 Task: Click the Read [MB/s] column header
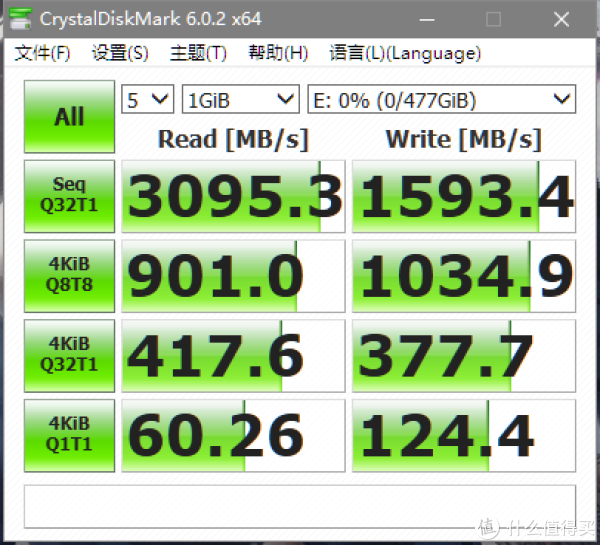[233, 139]
